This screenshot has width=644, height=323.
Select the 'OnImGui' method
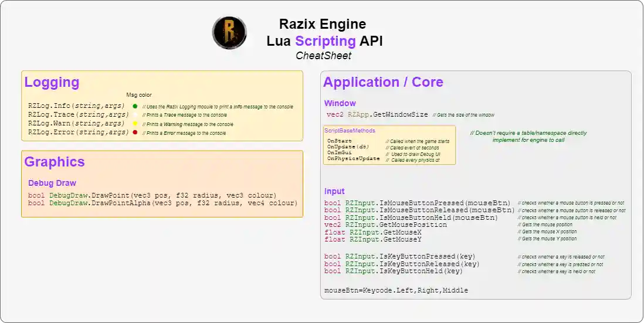[339, 152]
